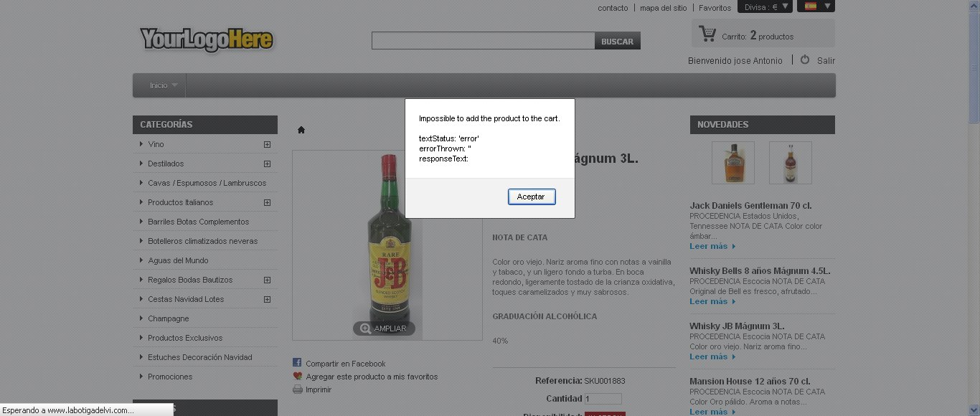This screenshot has width=980, height=416.
Task: Click the contacto link
Action: pyautogui.click(x=613, y=8)
